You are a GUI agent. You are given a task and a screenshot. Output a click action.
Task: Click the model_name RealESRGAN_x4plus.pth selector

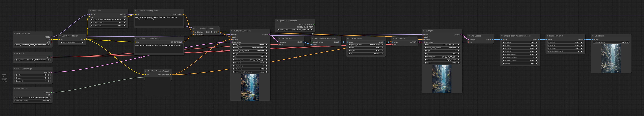pyautogui.click(x=295, y=30)
